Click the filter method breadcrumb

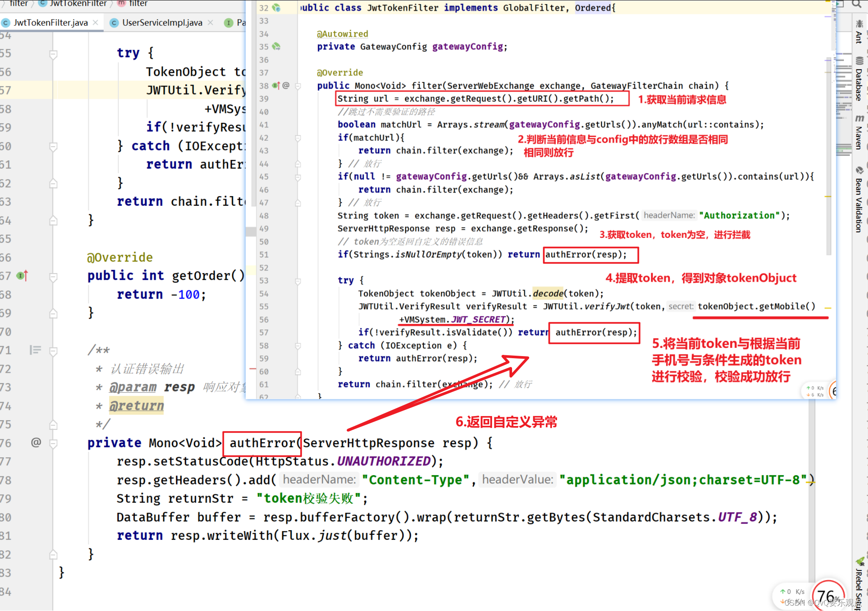(x=133, y=3)
